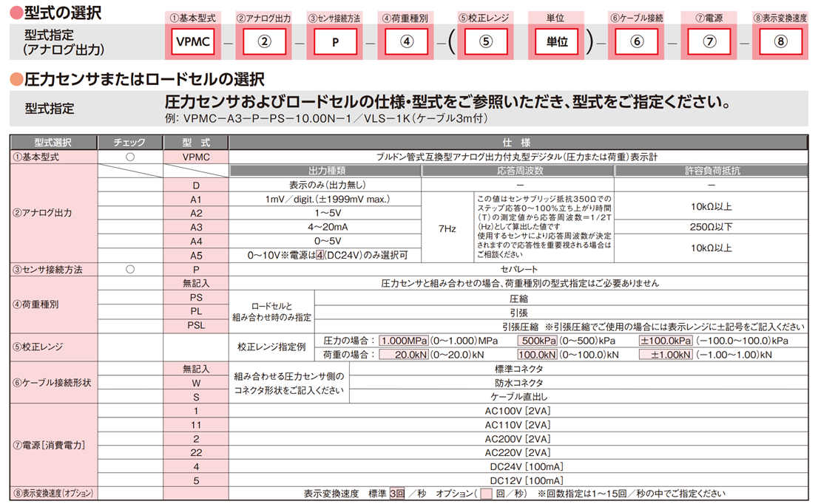Click model code A3 in the table
The image size is (818, 504).
(196, 227)
